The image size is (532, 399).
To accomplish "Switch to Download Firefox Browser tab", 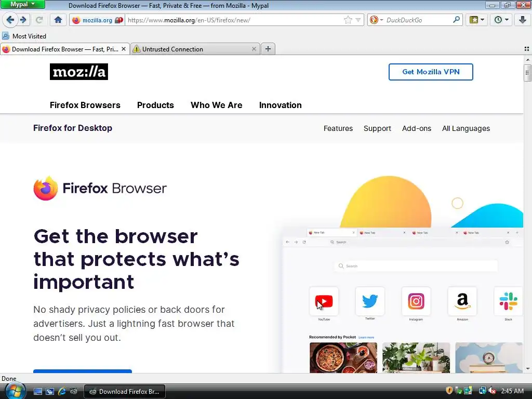I will click(65, 49).
